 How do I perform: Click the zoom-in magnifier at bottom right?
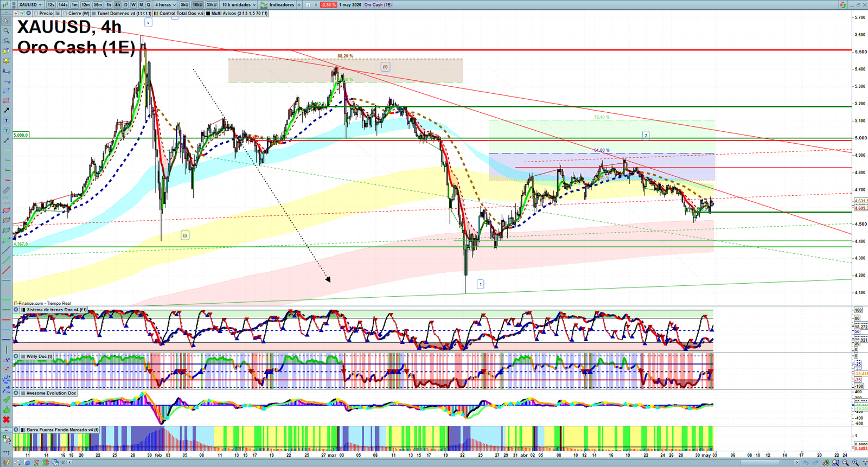856,463
